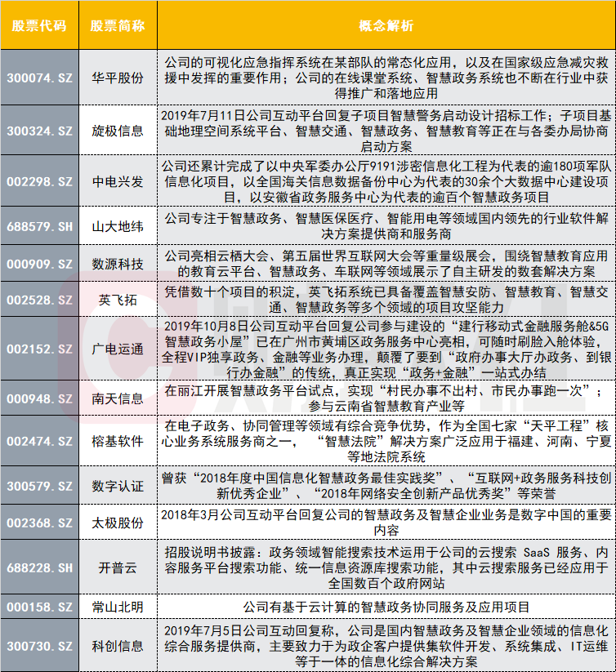
Task: Click the 科创信息 concept description cell
Action: pos(386,646)
